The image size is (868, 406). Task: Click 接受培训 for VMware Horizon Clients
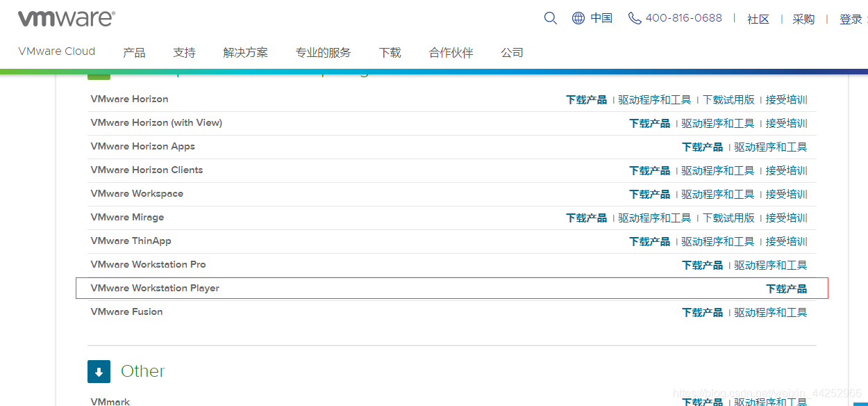(786, 170)
